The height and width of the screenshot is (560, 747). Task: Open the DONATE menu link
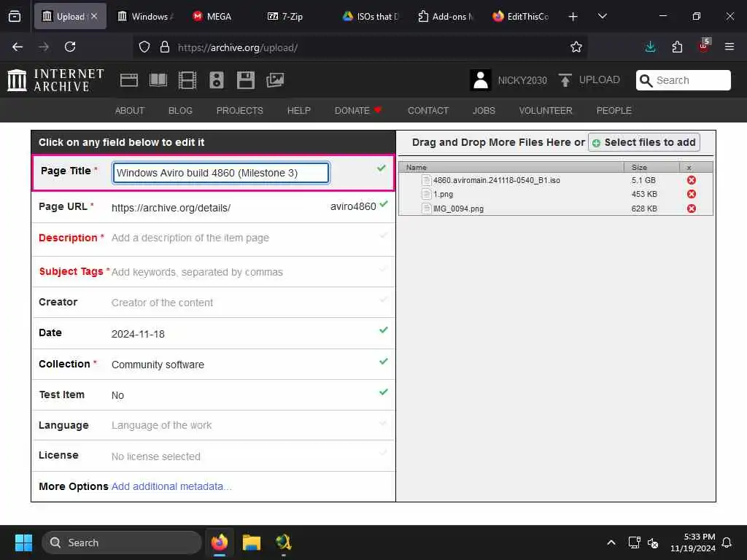tap(357, 111)
